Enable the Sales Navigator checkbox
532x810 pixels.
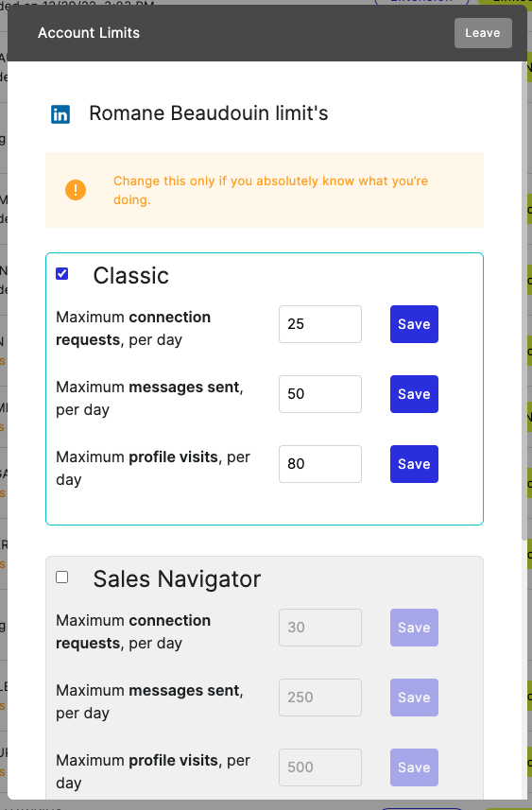tap(62, 577)
